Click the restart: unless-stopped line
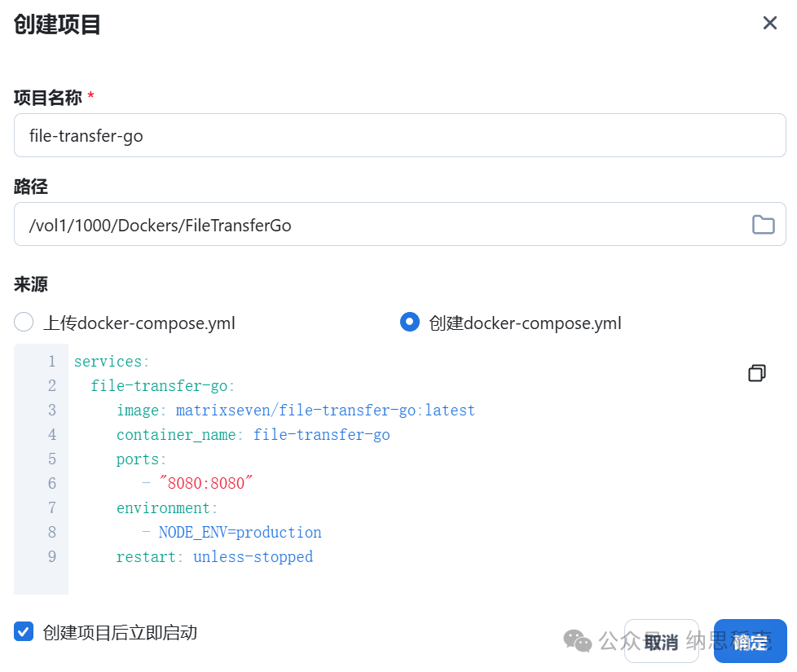 (x=214, y=556)
